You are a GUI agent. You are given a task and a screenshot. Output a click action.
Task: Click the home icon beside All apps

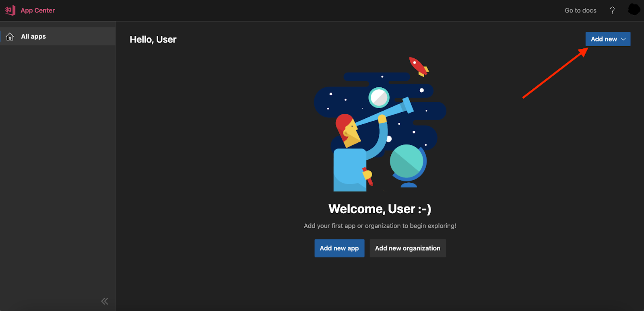point(10,37)
